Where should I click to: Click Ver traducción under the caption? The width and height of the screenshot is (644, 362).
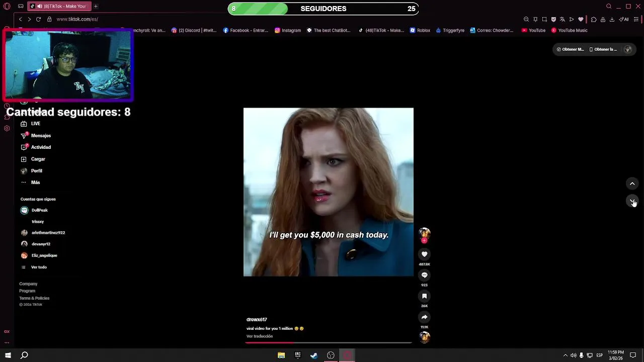[260, 336]
